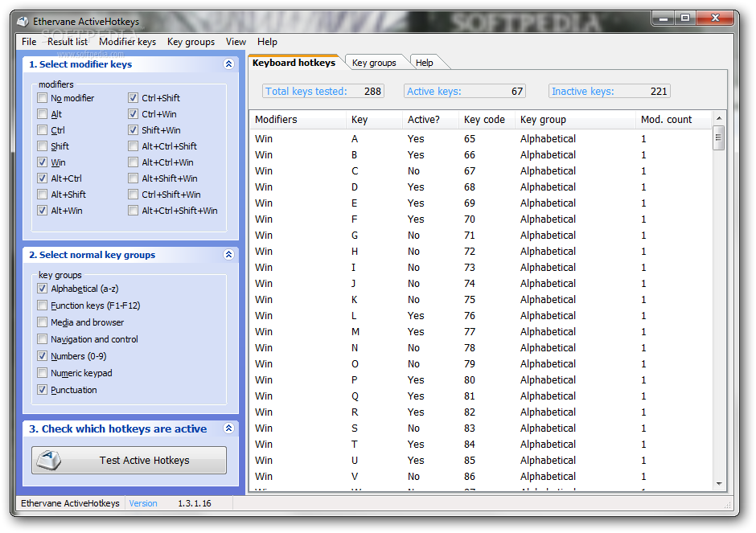Select the row with key code 86
This screenshot has height=533, width=756.
[481, 476]
